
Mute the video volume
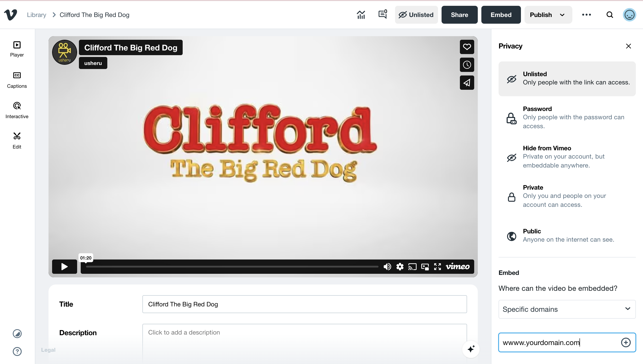[387, 266]
